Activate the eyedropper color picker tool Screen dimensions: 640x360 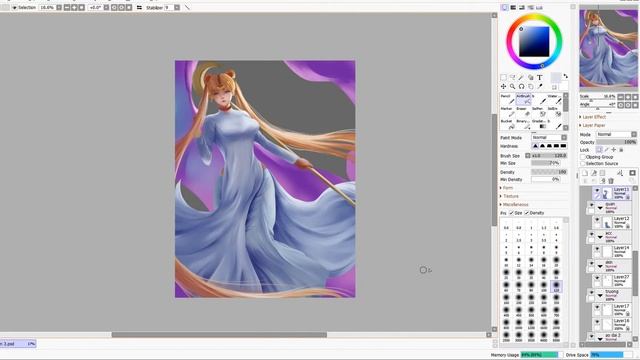pyautogui.click(x=540, y=87)
